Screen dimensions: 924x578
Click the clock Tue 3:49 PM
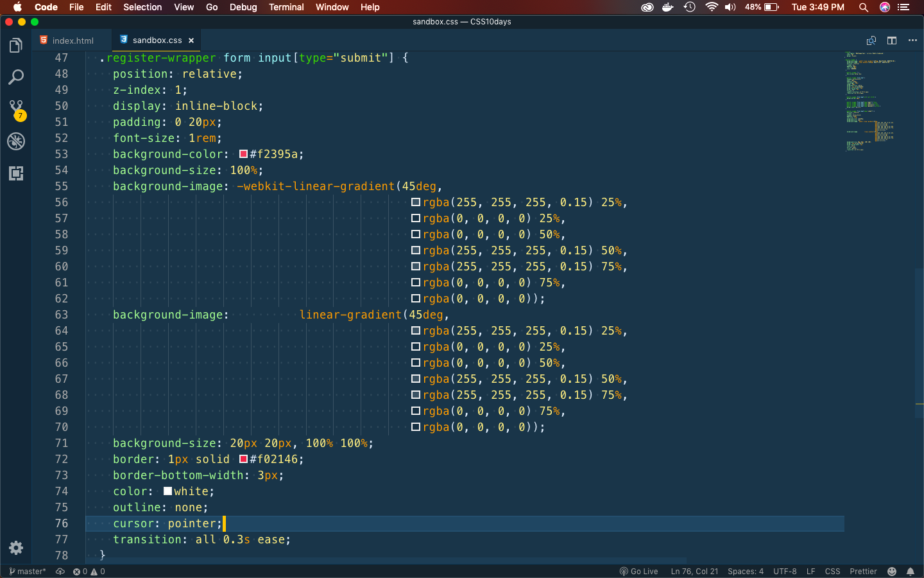pos(818,7)
